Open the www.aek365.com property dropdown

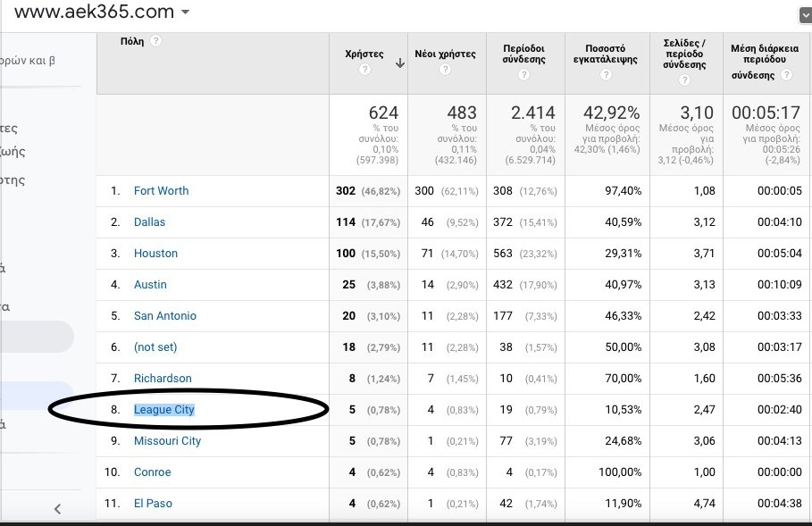[185, 13]
